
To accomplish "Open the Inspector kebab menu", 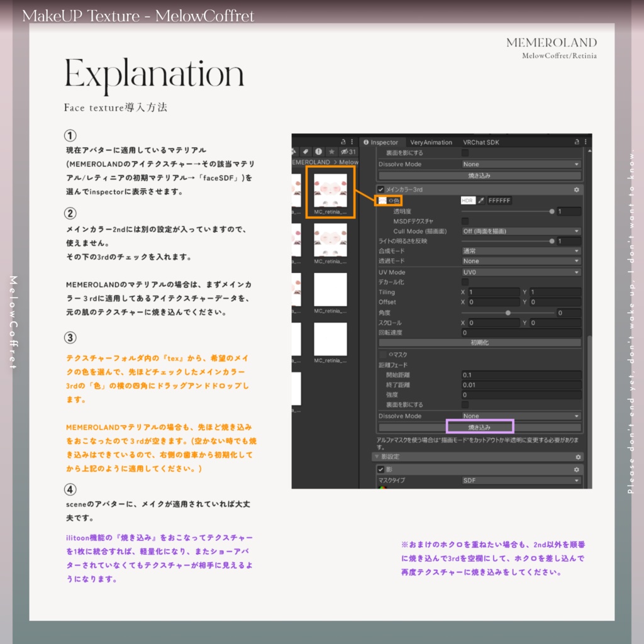I will (x=585, y=142).
